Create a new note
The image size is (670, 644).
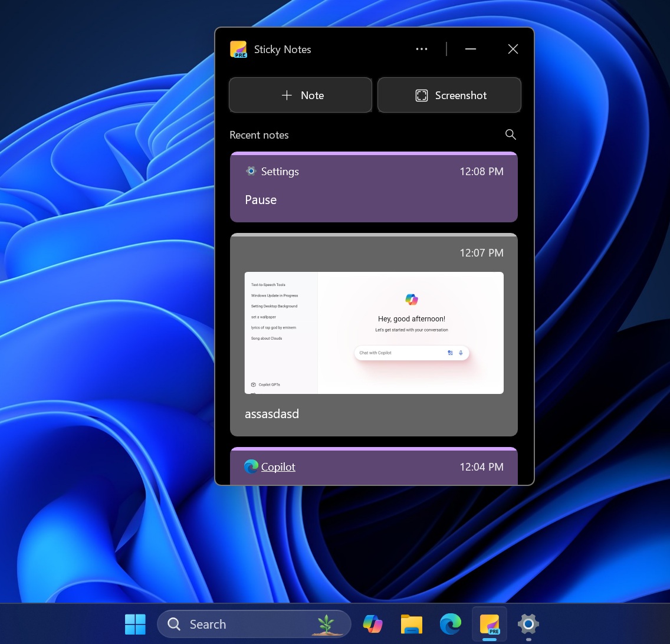300,95
